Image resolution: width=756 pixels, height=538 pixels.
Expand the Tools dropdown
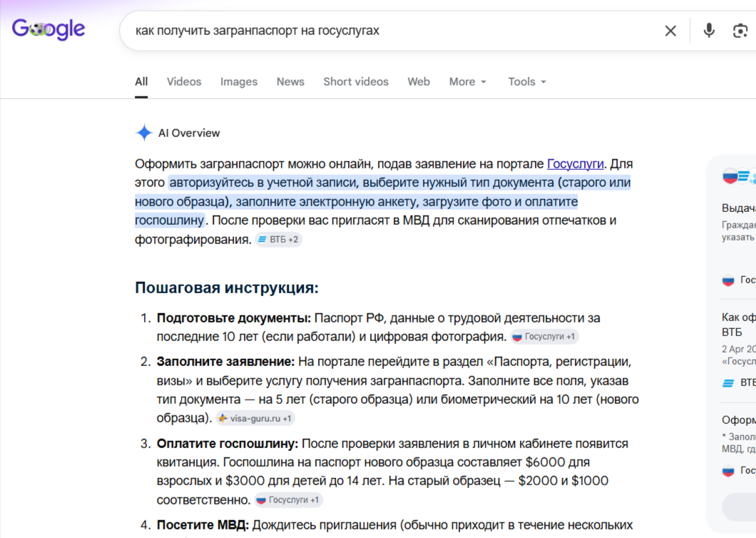(x=527, y=81)
